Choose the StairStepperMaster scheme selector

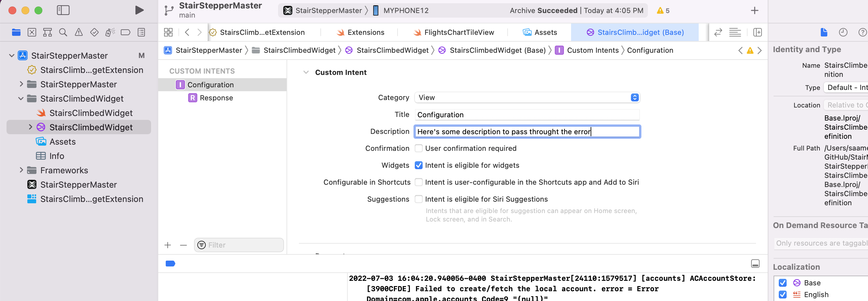[x=322, y=10]
